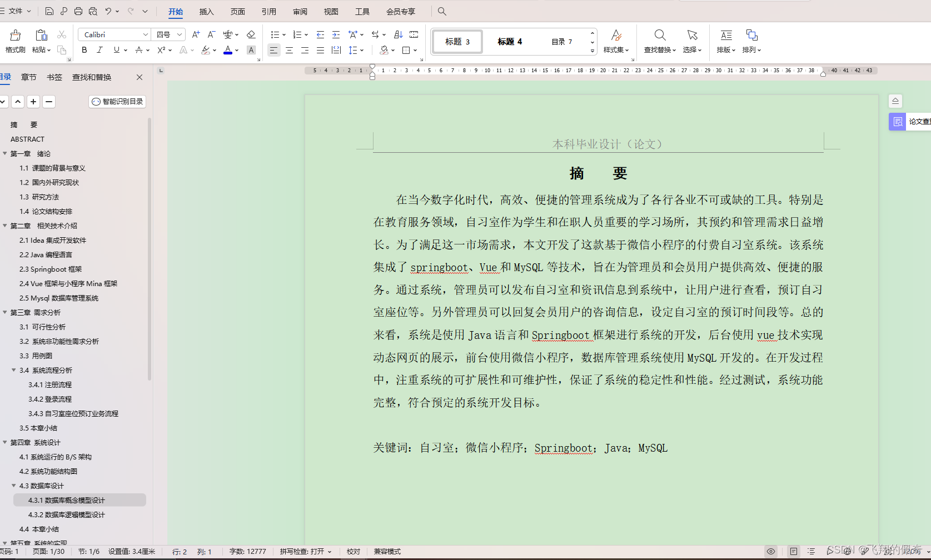Switch to the 视图 (View) tab
This screenshot has height=560, width=931.
[331, 12]
